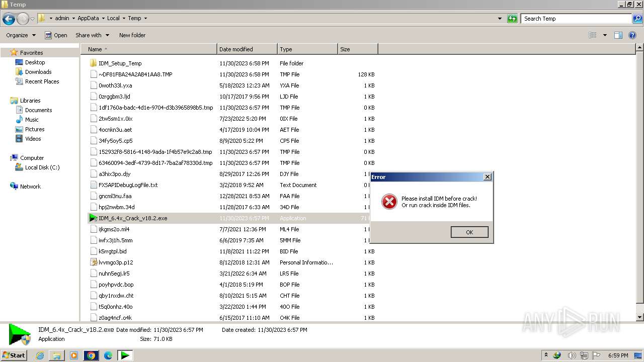
Task: Switch to IDM crack taskbar item
Action: point(125,355)
